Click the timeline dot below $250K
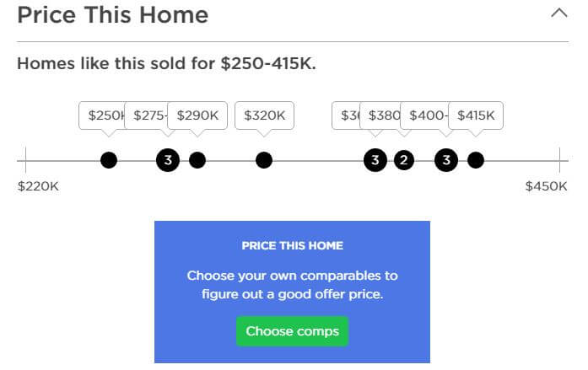The width and height of the screenshot is (588, 370). pos(109,160)
